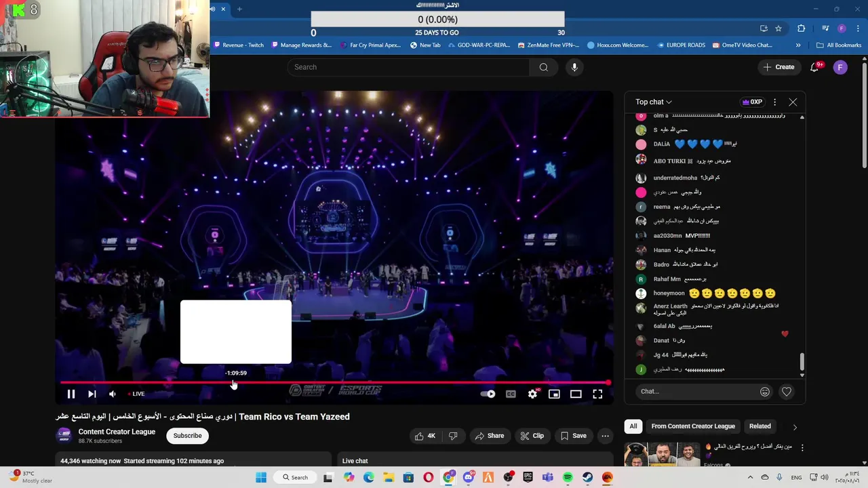Open Far Cry Primal Apex bookmark
This screenshot has height=488, width=868.
370,45
